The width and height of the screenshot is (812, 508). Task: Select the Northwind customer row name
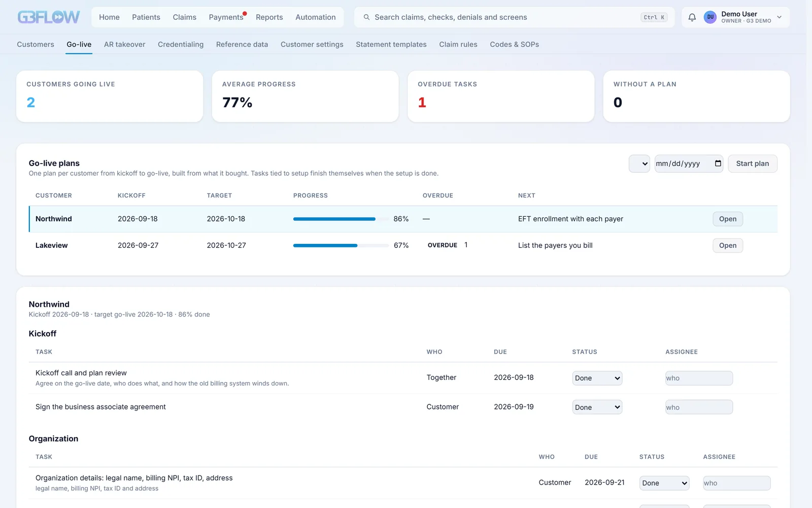pyautogui.click(x=53, y=219)
